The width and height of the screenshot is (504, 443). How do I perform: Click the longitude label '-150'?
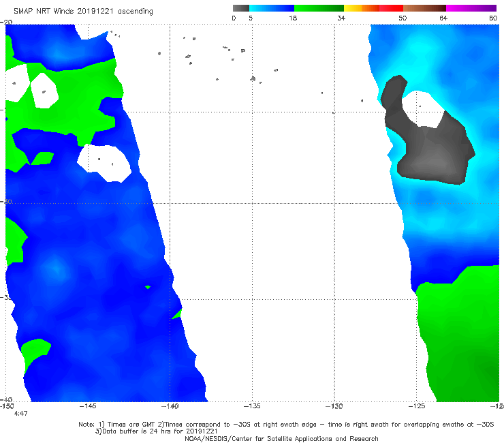pos(7,406)
